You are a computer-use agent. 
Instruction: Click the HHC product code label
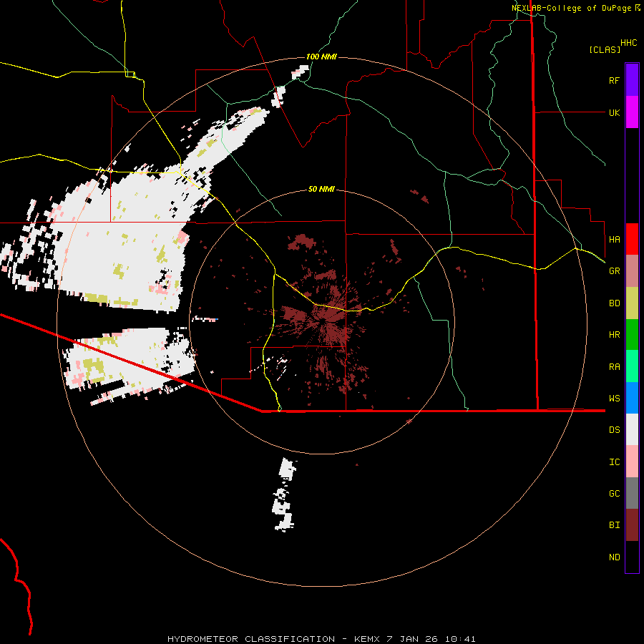629,43
